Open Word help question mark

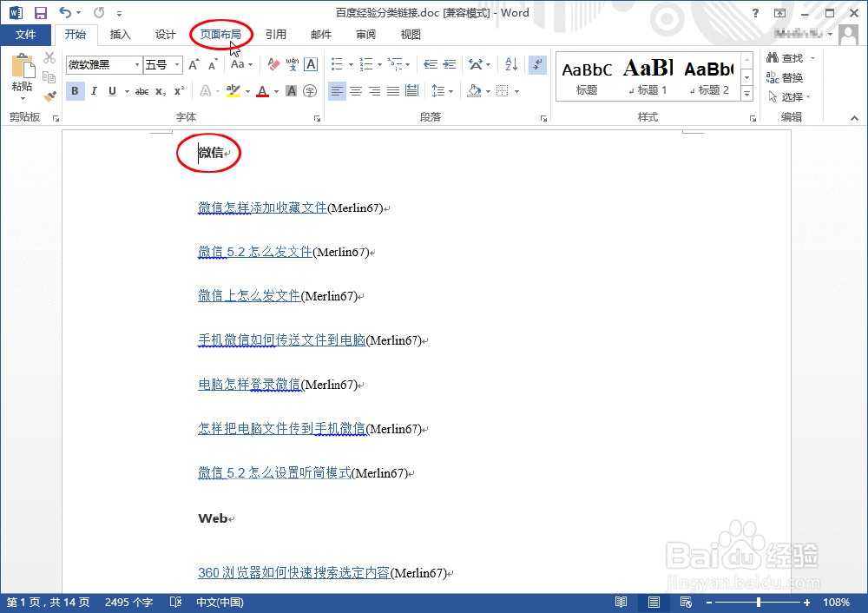pyautogui.click(x=755, y=13)
